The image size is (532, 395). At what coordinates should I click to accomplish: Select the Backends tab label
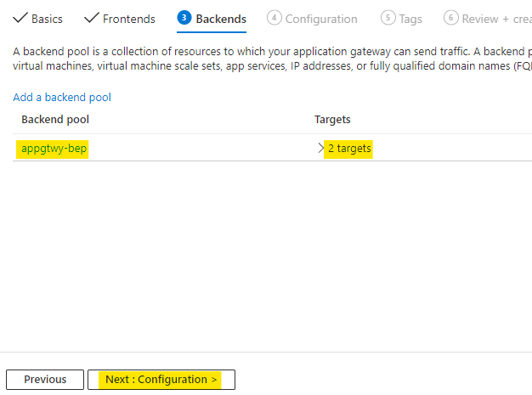click(x=221, y=19)
